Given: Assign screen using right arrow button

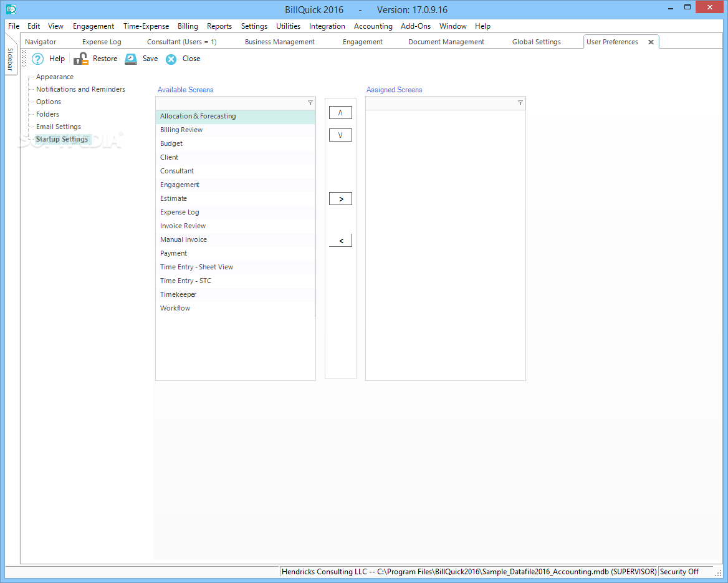Looking at the screenshot, I should click(340, 199).
